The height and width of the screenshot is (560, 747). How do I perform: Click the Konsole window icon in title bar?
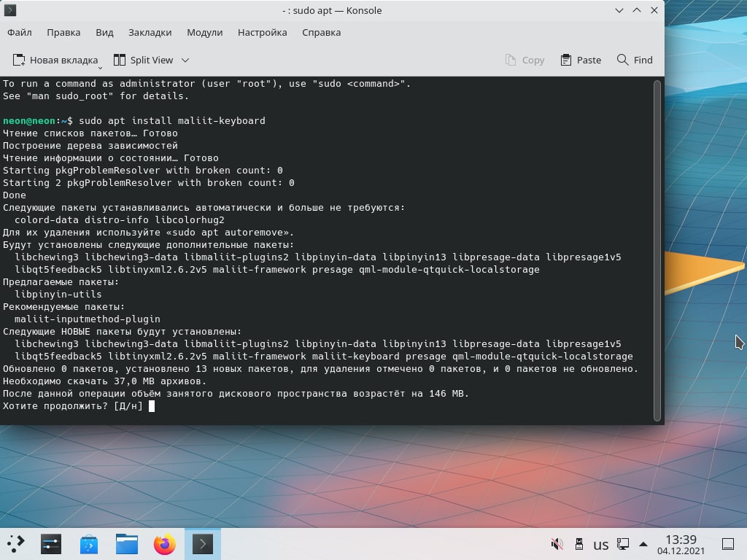click(x=10, y=10)
